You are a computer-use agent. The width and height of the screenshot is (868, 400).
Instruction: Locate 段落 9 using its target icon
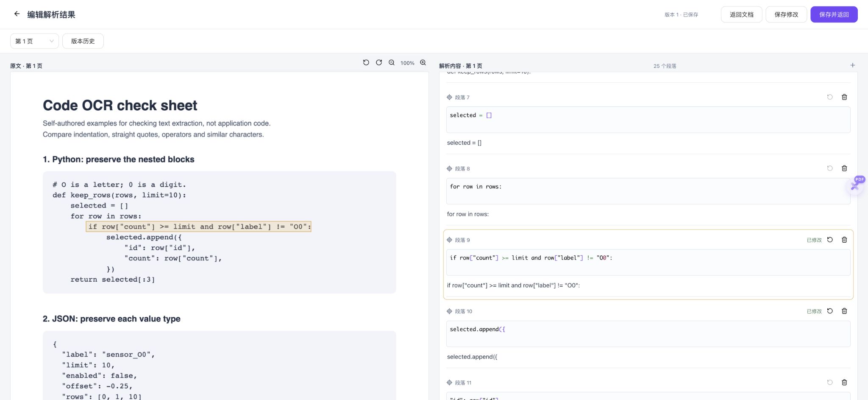click(449, 240)
